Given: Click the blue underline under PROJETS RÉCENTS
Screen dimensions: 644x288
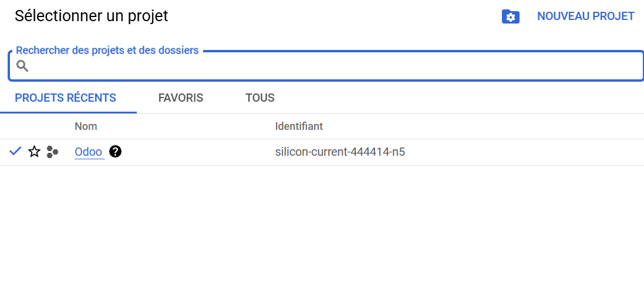Looking at the screenshot, I should point(68,112).
